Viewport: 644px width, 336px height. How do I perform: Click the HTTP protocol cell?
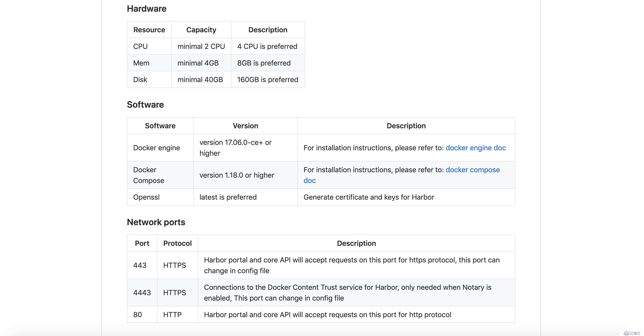point(178,314)
